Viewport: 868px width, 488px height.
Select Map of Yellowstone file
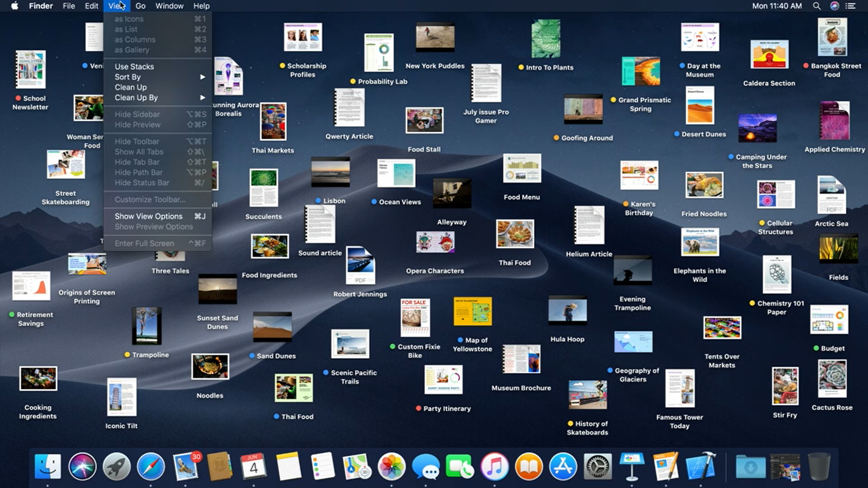(473, 311)
